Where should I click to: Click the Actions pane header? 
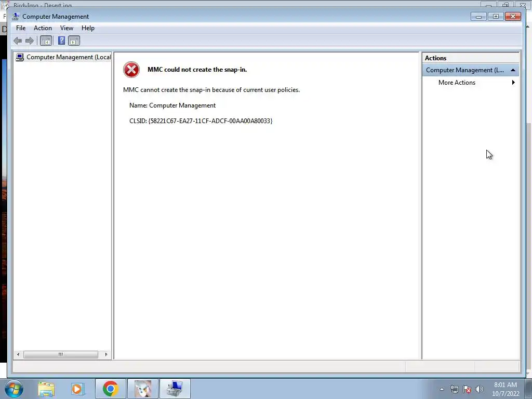pyautogui.click(x=471, y=58)
